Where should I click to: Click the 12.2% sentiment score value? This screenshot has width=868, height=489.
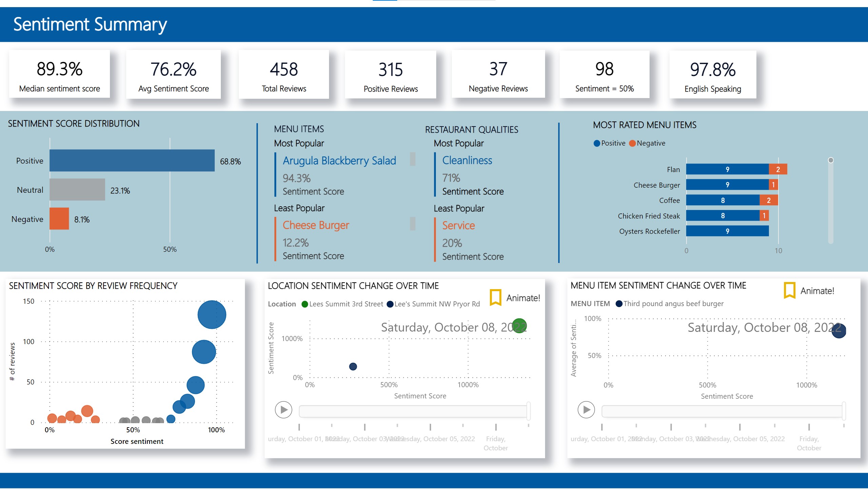coord(295,243)
